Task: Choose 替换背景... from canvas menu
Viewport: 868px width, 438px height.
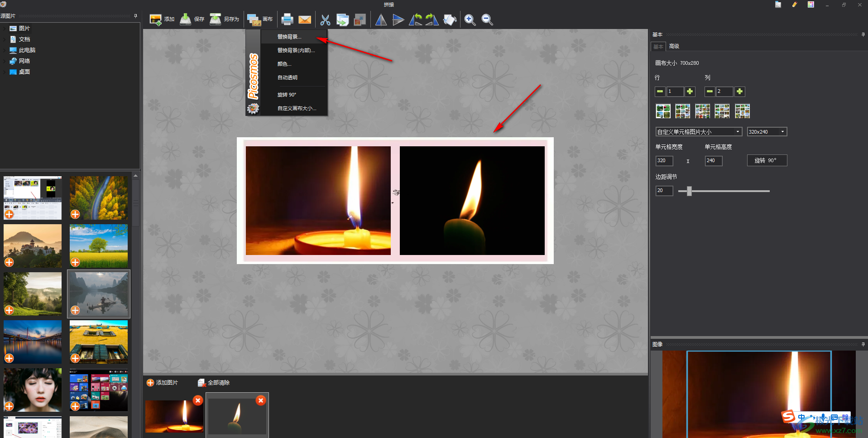Action: click(x=293, y=37)
